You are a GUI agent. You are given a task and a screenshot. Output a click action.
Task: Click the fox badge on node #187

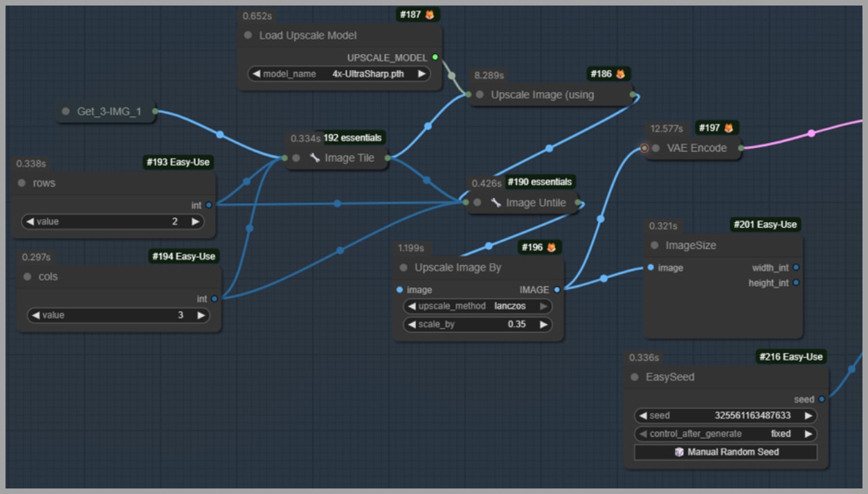[430, 15]
